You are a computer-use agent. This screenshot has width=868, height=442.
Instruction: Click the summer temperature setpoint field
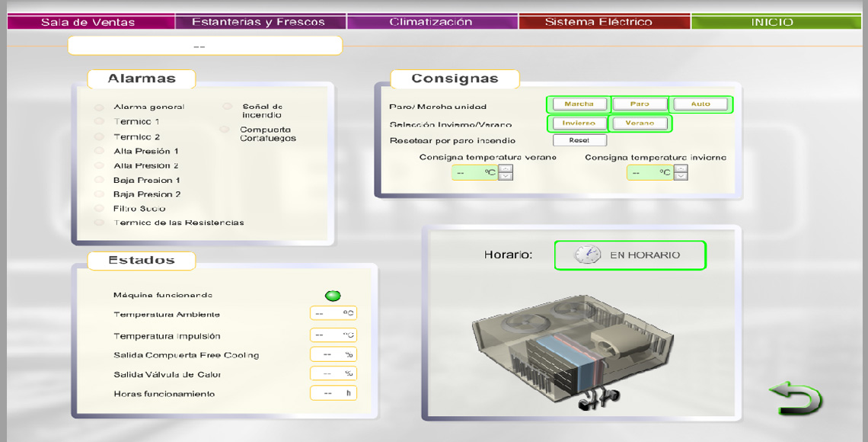pos(475,173)
